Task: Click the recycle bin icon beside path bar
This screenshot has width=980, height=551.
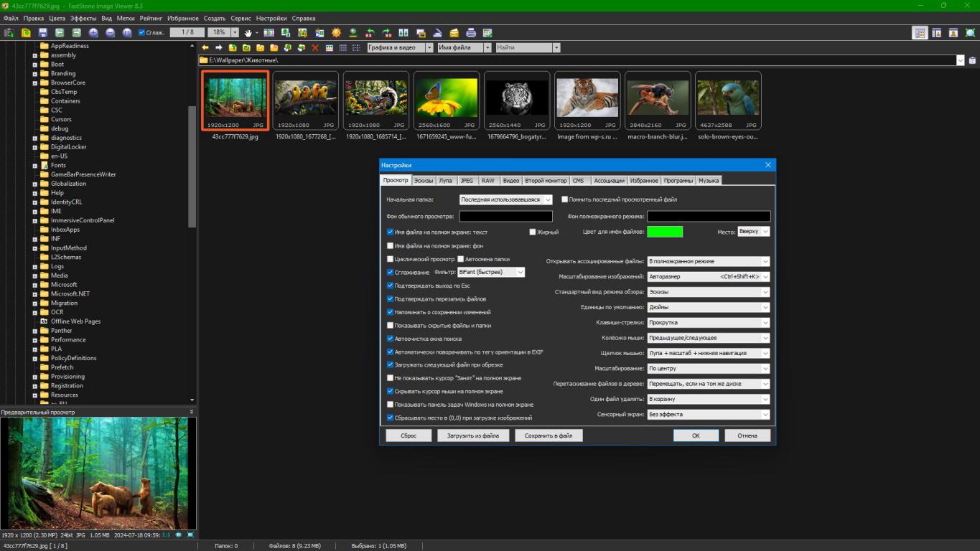Action: pyautogui.click(x=973, y=60)
